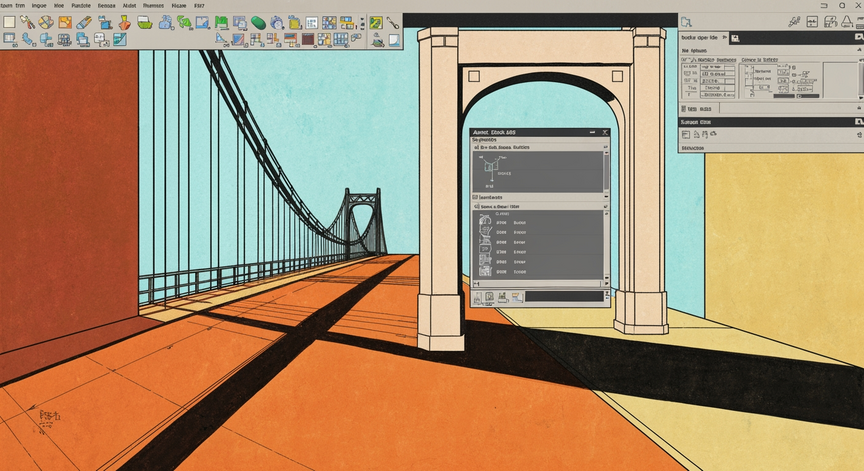Open the screwdriver and wrench tools icon

point(28,22)
